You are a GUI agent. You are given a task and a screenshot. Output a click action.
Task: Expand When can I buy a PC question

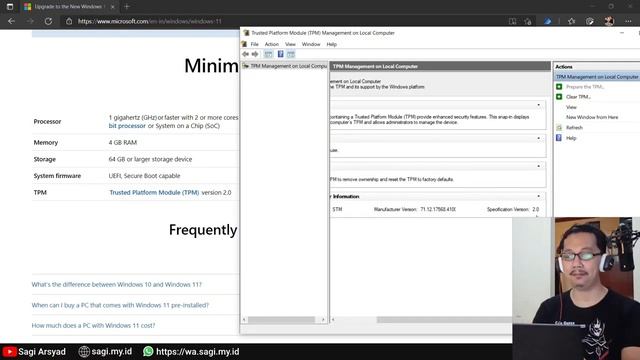click(120, 305)
